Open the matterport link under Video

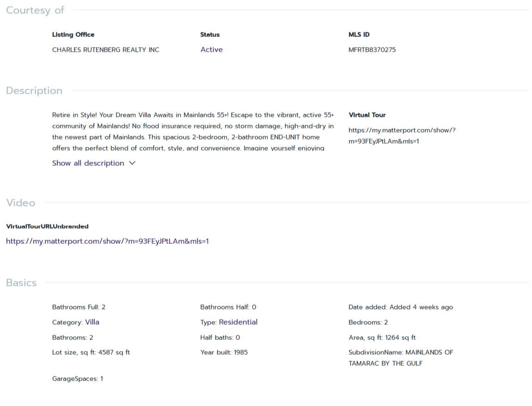pos(107,241)
